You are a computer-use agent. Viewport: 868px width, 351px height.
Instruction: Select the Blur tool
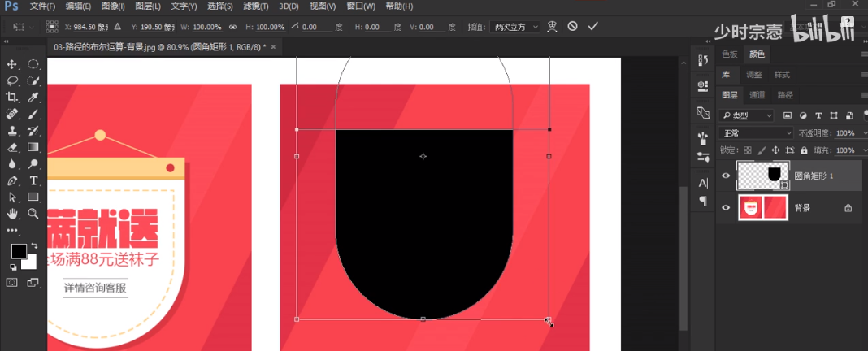[x=12, y=164]
